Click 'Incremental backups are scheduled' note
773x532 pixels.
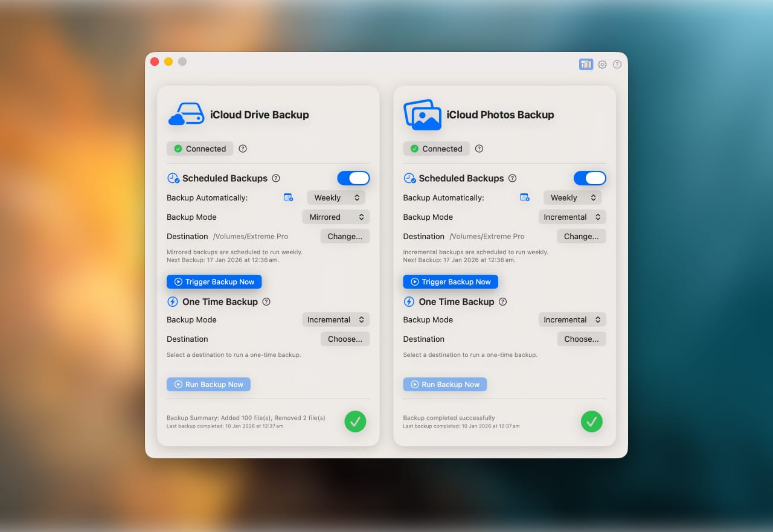475,252
